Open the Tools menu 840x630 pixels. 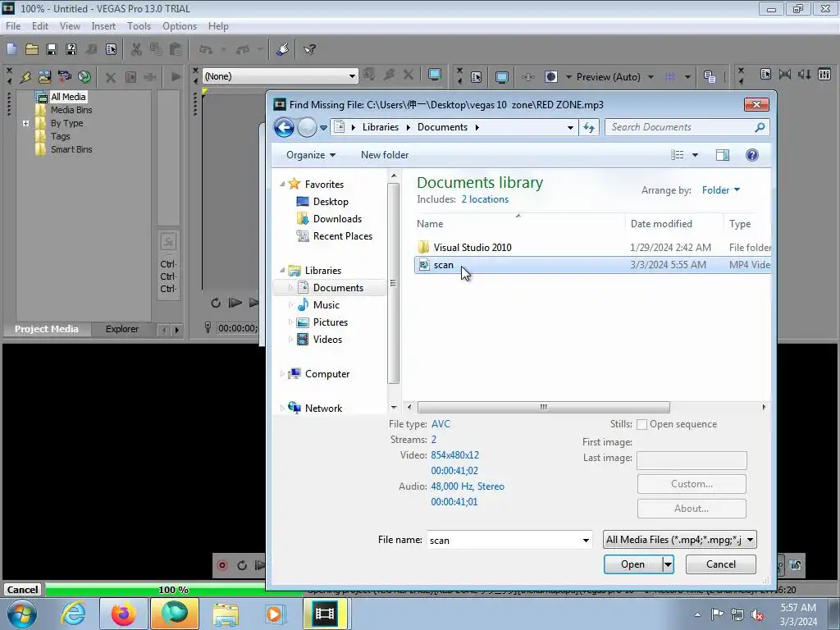click(x=139, y=26)
